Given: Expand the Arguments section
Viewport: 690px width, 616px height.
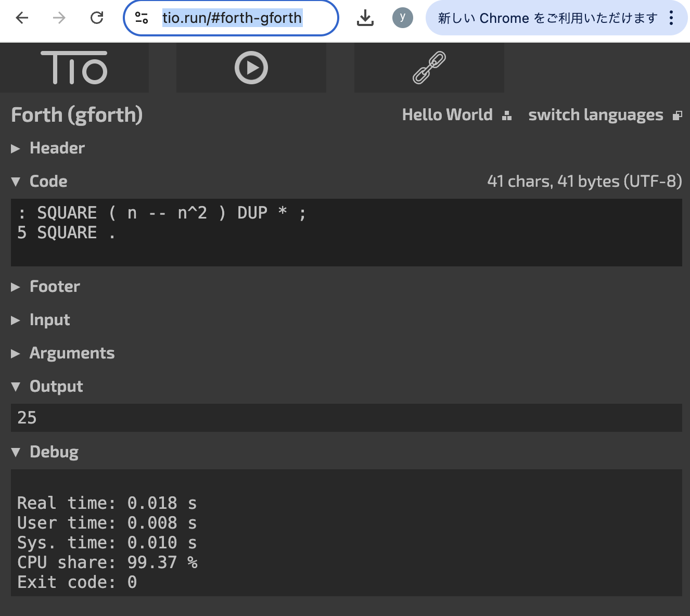Looking at the screenshot, I should pyautogui.click(x=72, y=353).
